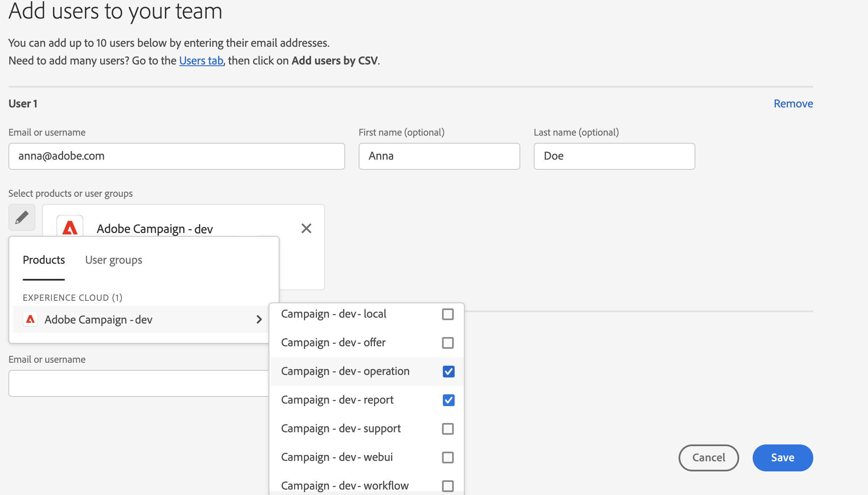The image size is (868, 495).
Task: Check Campaign - dev - workflow checkbox
Action: (448, 486)
